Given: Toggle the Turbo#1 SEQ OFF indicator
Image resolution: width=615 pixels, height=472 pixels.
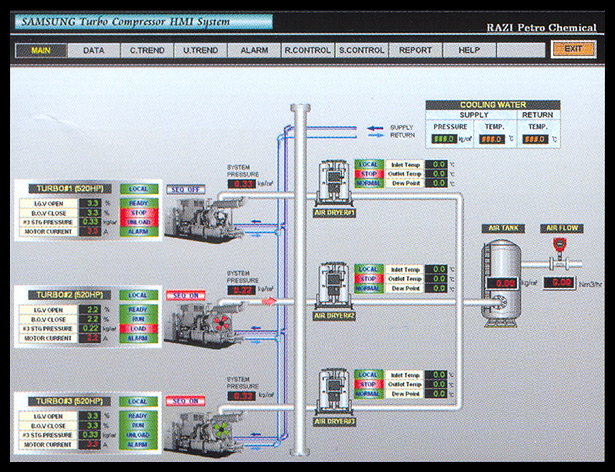Looking at the screenshot, I should tap(186, 190).
